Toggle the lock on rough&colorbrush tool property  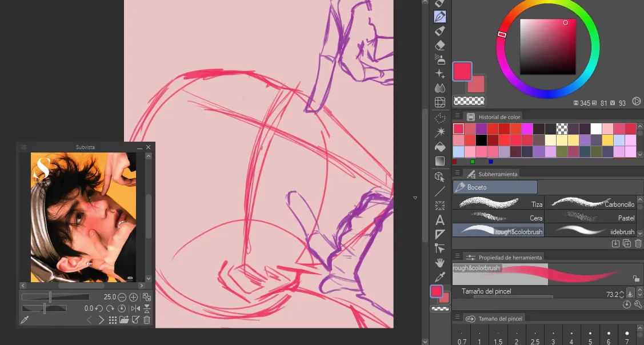point(636,279)
